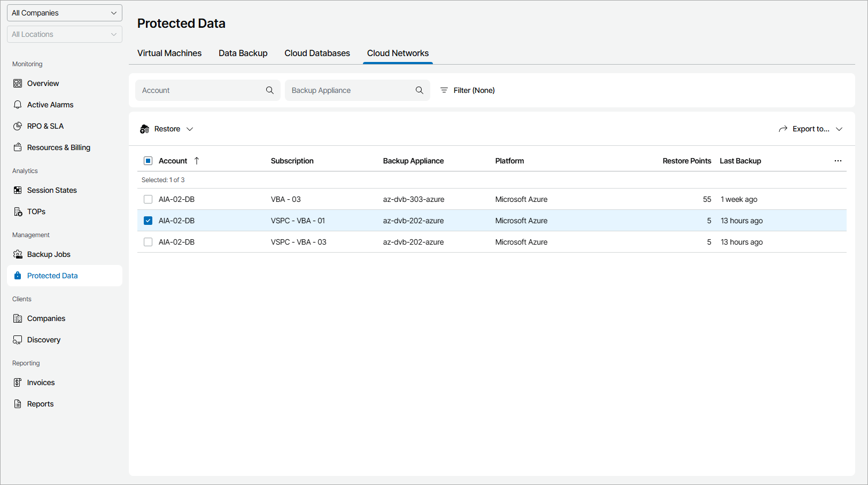Open the All Companies dropdown

pyautogui.click(x=64, y=13)
